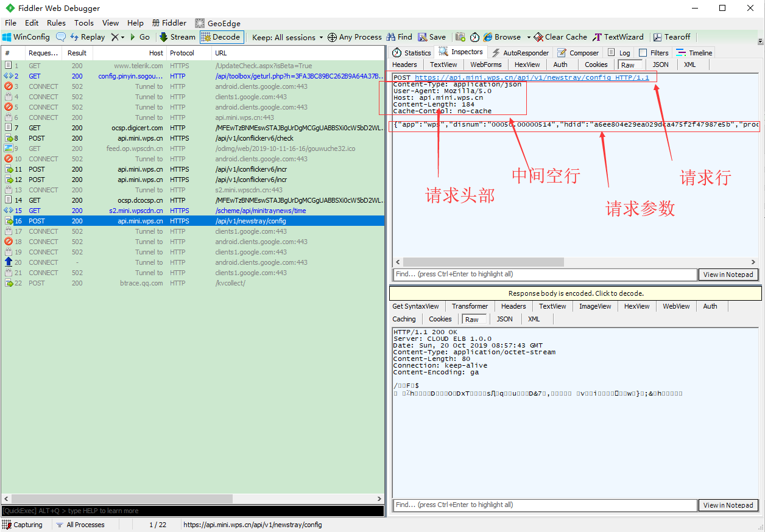Switch to the AutoResponder tab
This screenshot has width=765, height=532.
click(521, 52)
